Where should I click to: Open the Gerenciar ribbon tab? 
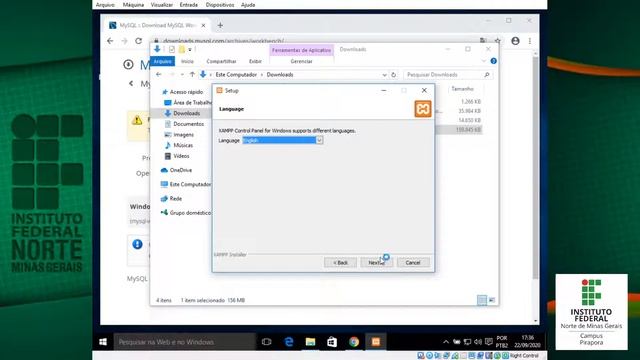pyautogui.click(x=301, y=61)
